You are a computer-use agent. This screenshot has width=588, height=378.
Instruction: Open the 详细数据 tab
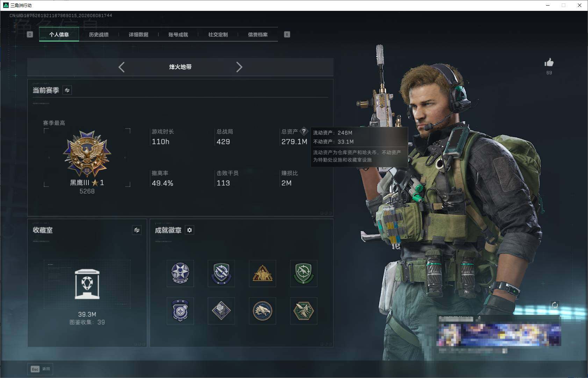tap(138, 35)
